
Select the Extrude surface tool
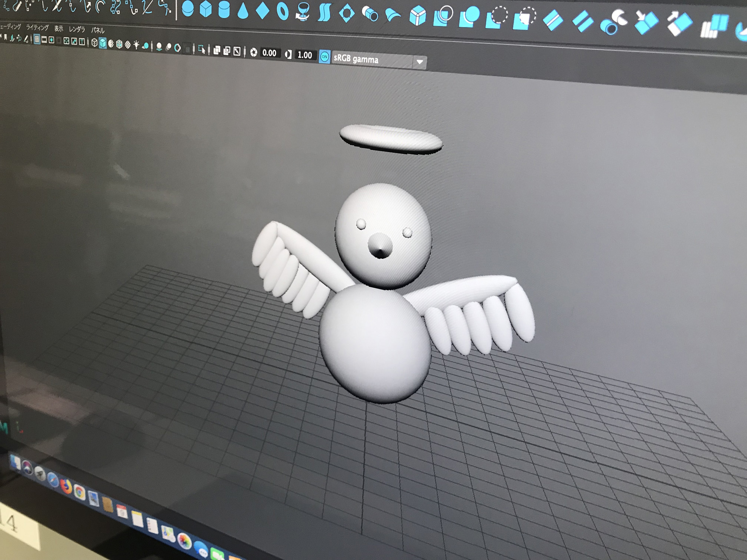click(x=370, y=14)
